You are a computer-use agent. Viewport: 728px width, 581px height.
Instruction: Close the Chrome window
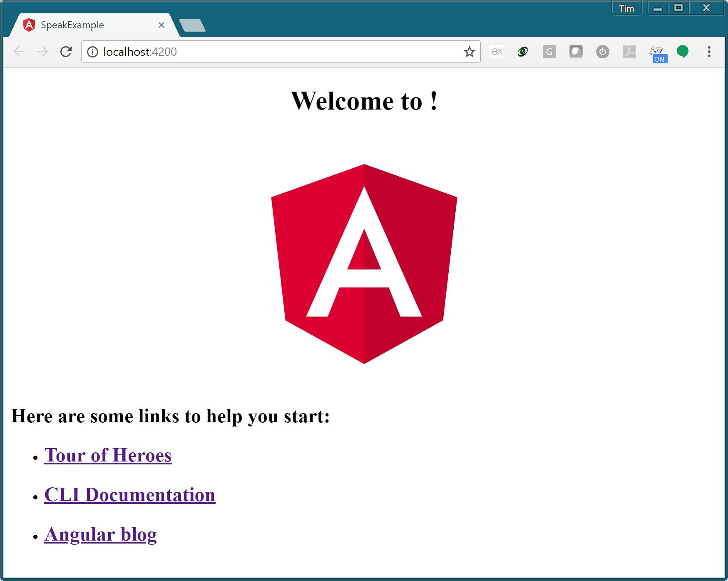point(706,8)
